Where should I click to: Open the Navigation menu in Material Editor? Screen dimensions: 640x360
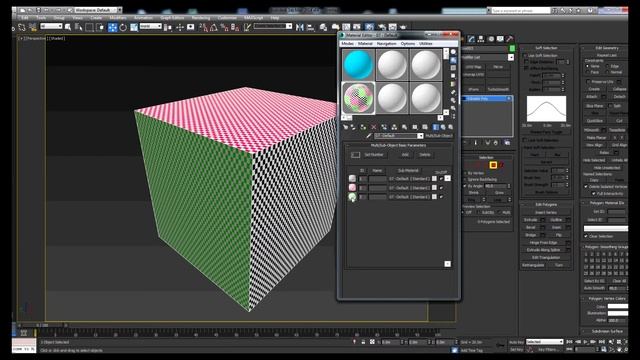pos(387,43)
